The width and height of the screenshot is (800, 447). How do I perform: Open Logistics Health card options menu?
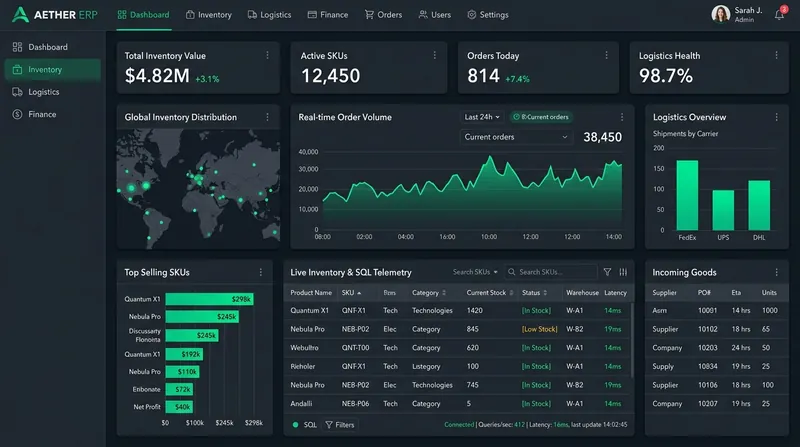[777, 55]
